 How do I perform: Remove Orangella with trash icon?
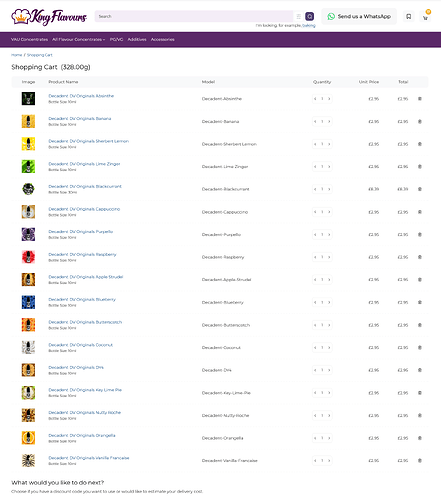420,438
